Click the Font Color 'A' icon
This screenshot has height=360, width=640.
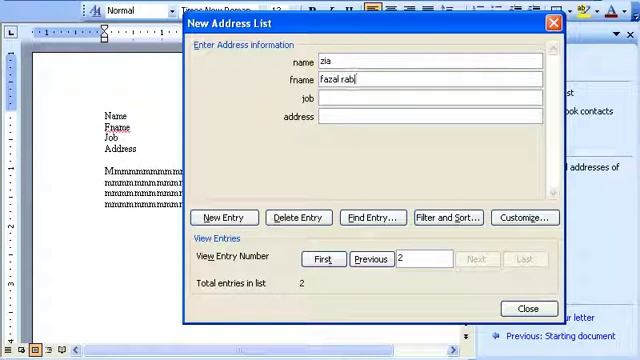coord(611,11)
